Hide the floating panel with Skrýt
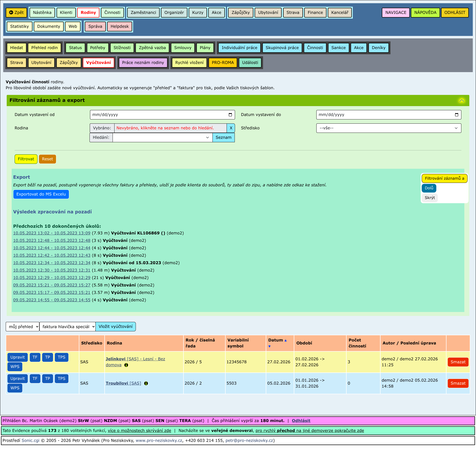 click(430, 198)
